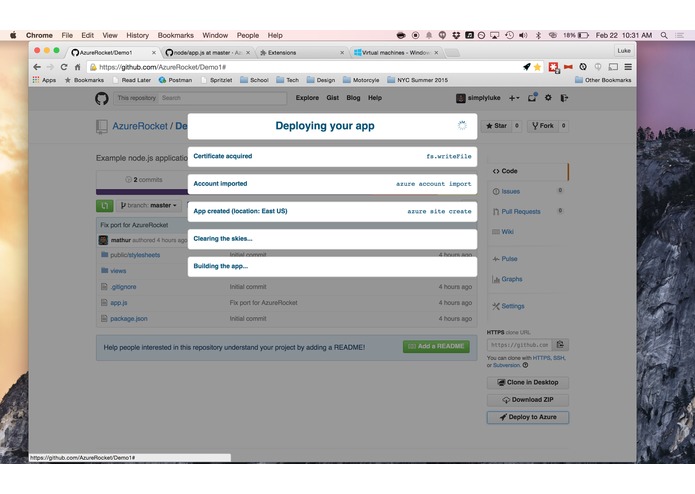Open the views folder
Screen dimensions: 695x494
tap(118, 271)
